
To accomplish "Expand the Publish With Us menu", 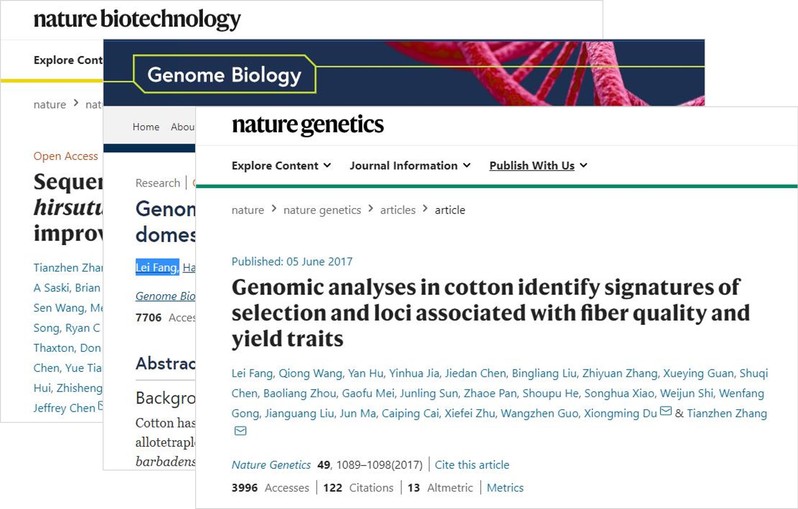I will [x=538, y=165].
